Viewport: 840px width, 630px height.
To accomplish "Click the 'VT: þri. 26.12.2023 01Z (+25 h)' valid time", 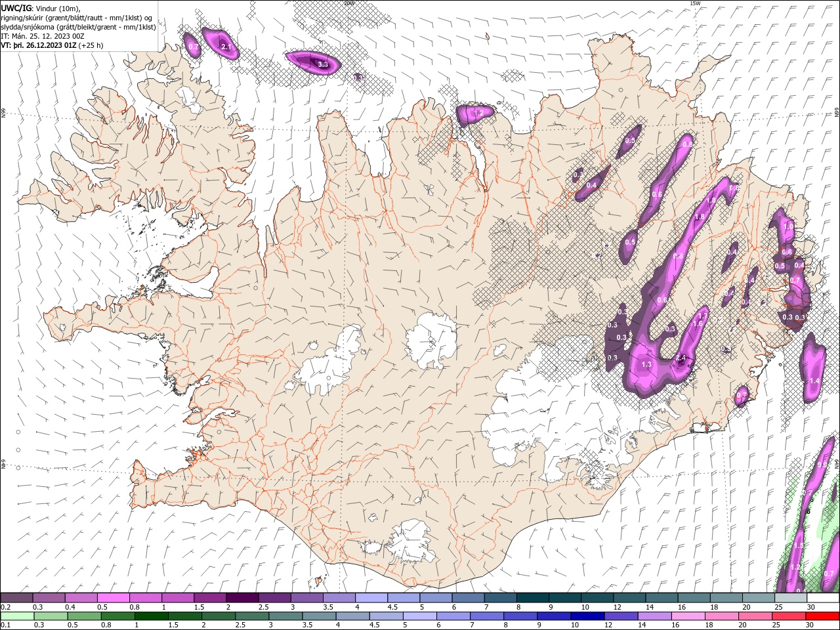I will [x=52, y=45].
